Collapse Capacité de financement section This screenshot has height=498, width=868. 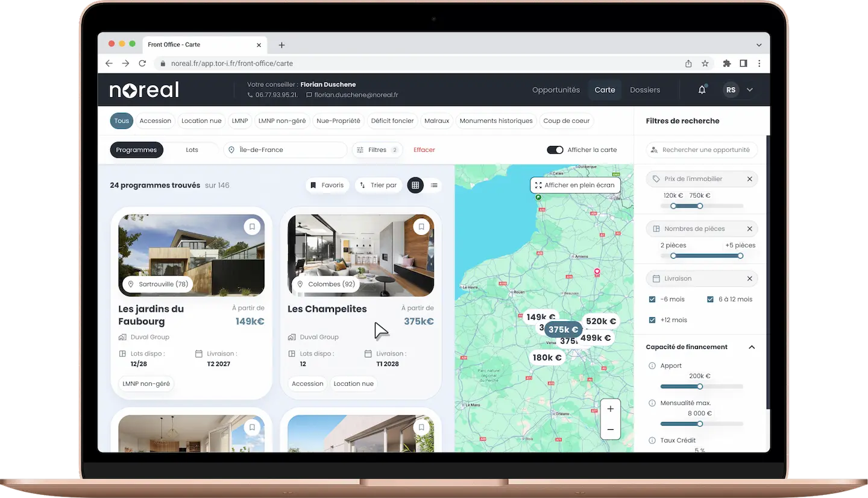[x=752, y=347]
